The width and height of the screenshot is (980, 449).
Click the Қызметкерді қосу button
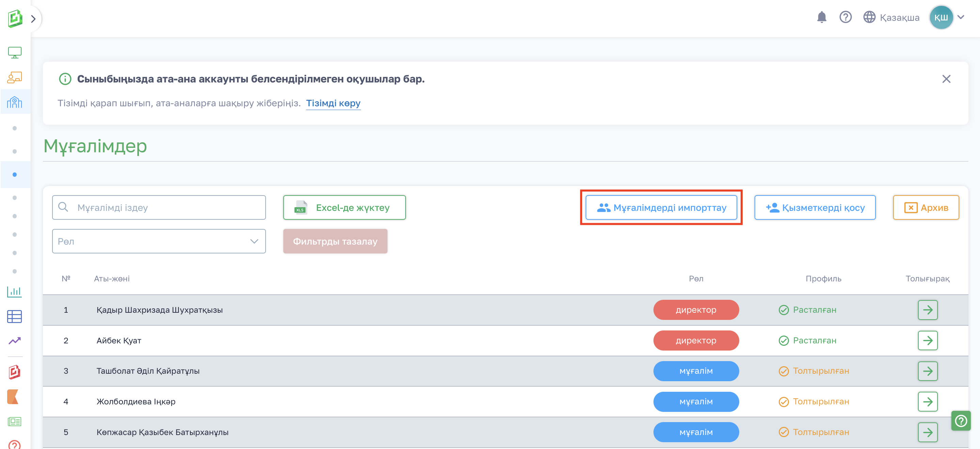(815, 208)
